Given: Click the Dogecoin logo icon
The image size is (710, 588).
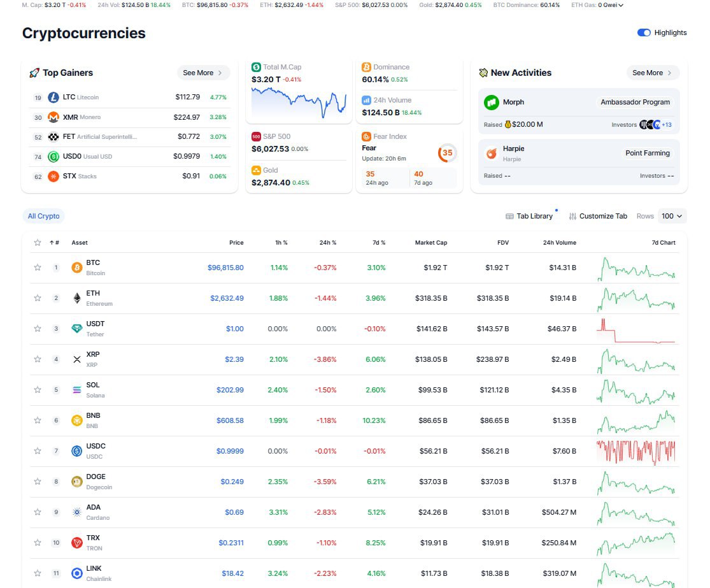Looking at the screenshot, I should coord(77,482).
